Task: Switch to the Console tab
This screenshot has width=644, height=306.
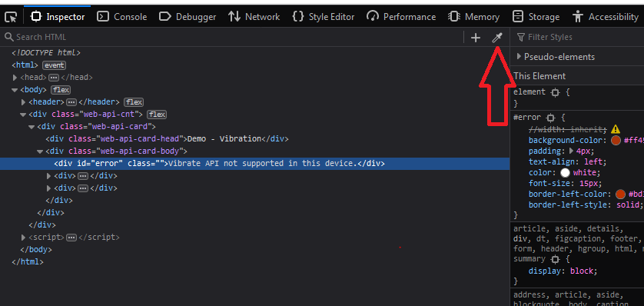Action: click(122, 17)
